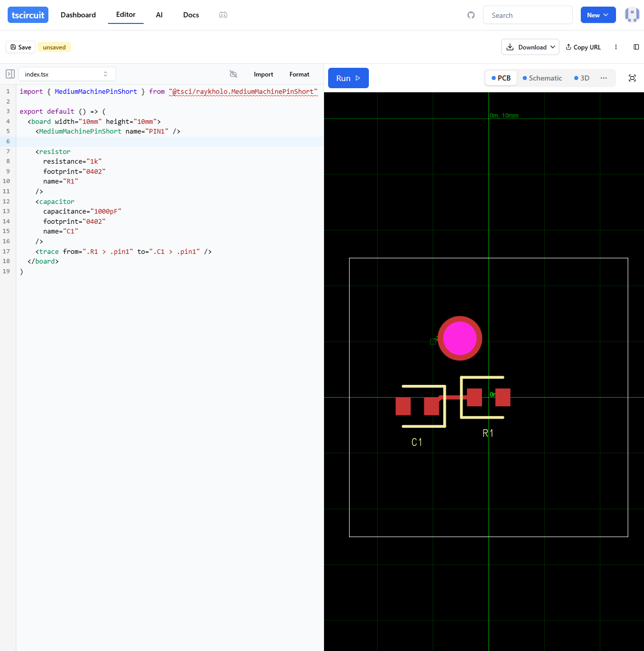Image resolution: width=644 pixels, height=651 pixels.
Task: Expand the New dropdown button
Action: coord(598,15)
